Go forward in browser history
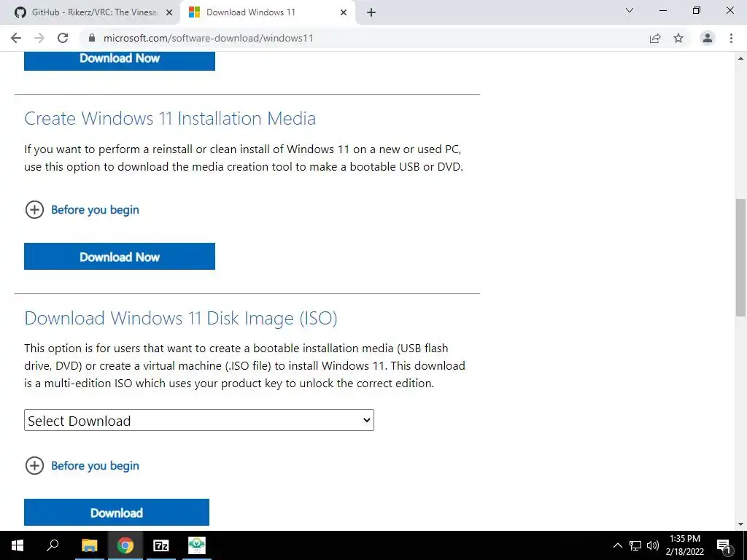 point(39,38)
